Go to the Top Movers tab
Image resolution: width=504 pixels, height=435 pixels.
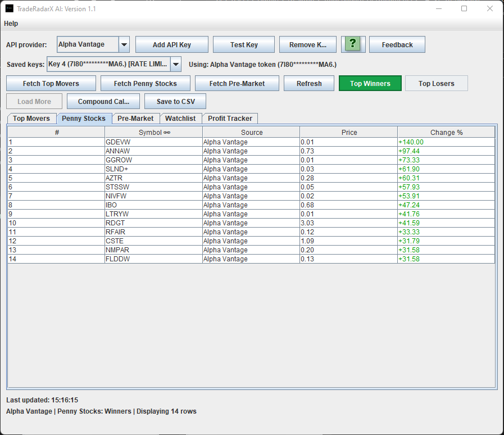[31, 119]
